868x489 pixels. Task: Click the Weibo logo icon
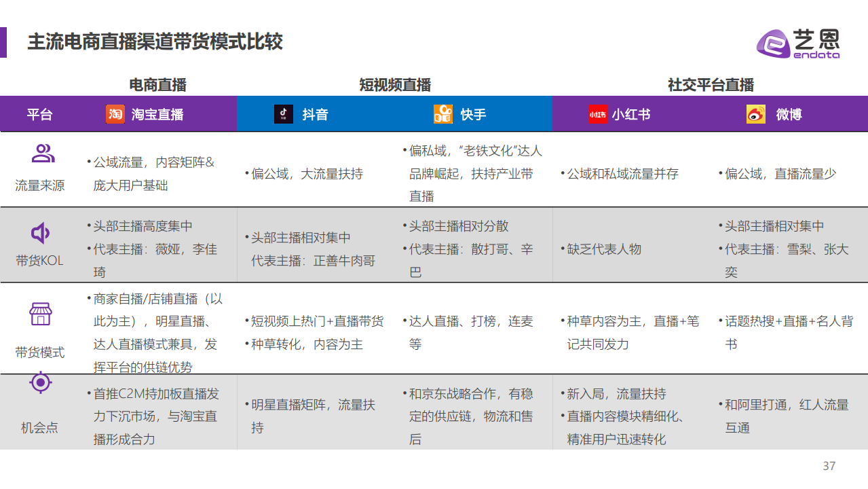(755, 114)
